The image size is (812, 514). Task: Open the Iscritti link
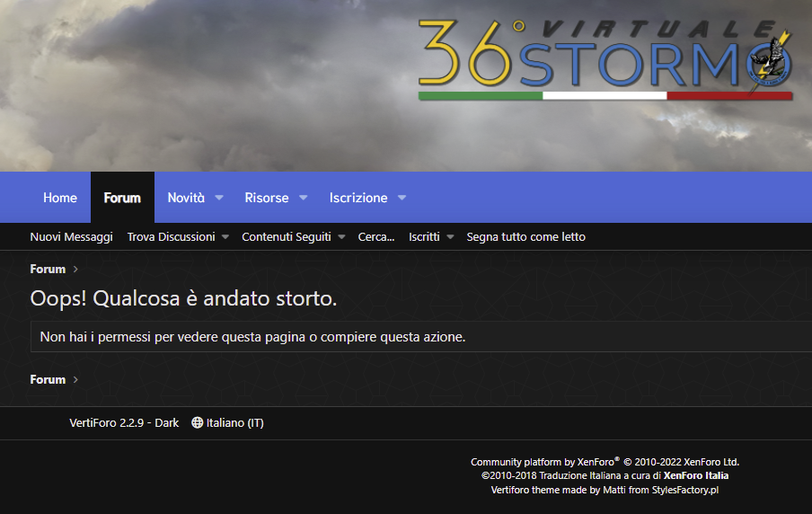[x=424, y=237]
